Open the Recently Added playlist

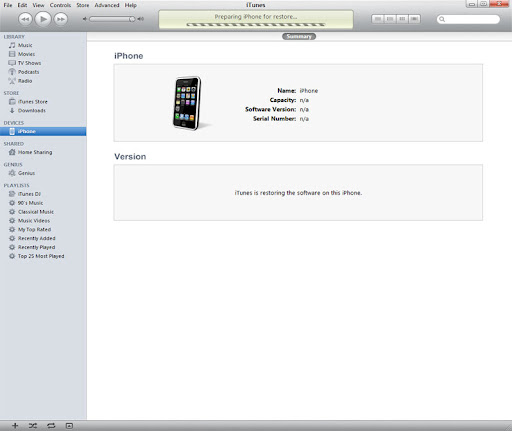pyautogui.click(x=43, y=238)
